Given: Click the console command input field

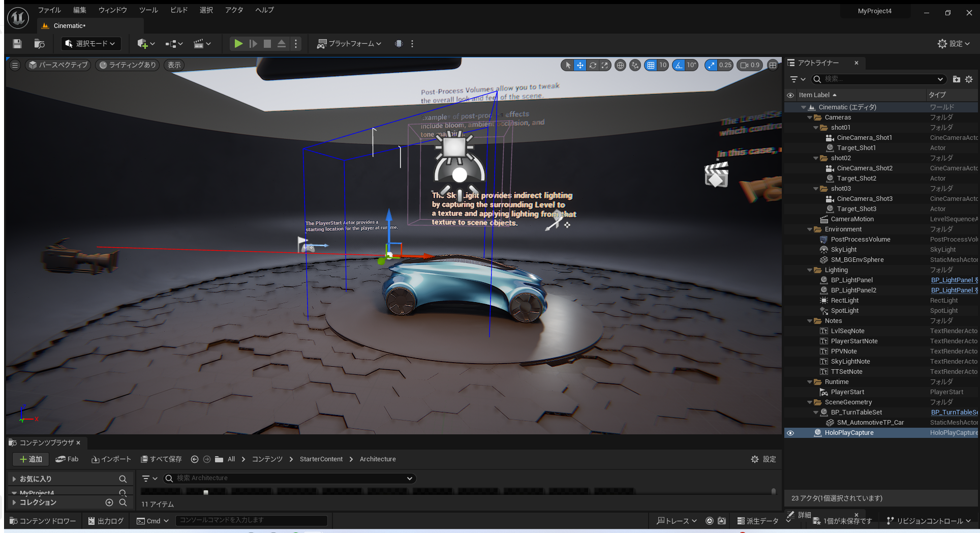Looking at the screenshot, I should point(251,520).
